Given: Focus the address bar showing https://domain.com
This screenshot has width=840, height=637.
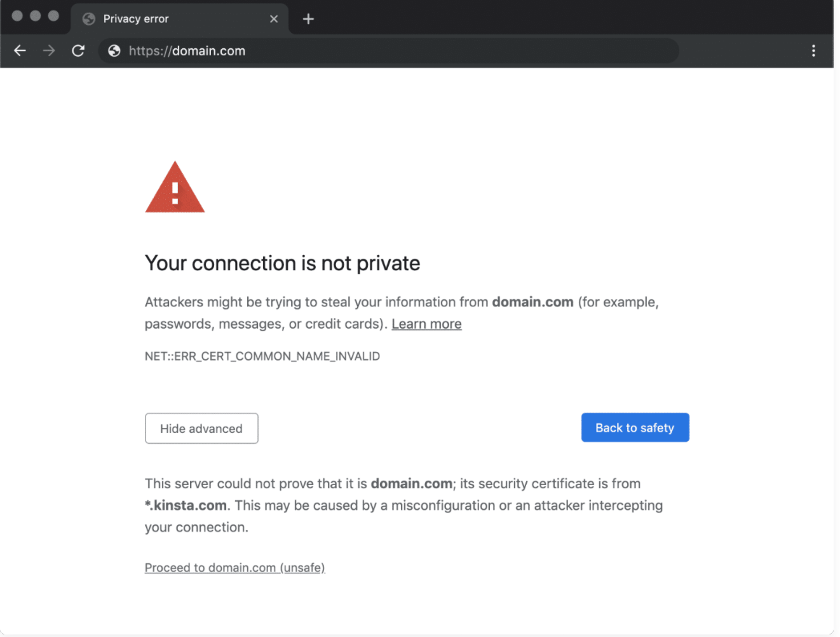Looking at the screenshot, I should 389,51.
